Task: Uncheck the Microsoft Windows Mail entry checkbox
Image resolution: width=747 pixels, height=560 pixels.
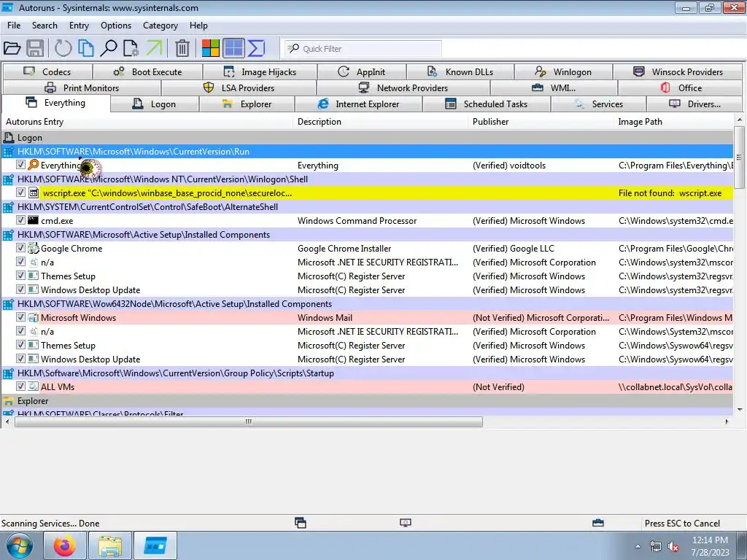Action: (x=20, y=317)
